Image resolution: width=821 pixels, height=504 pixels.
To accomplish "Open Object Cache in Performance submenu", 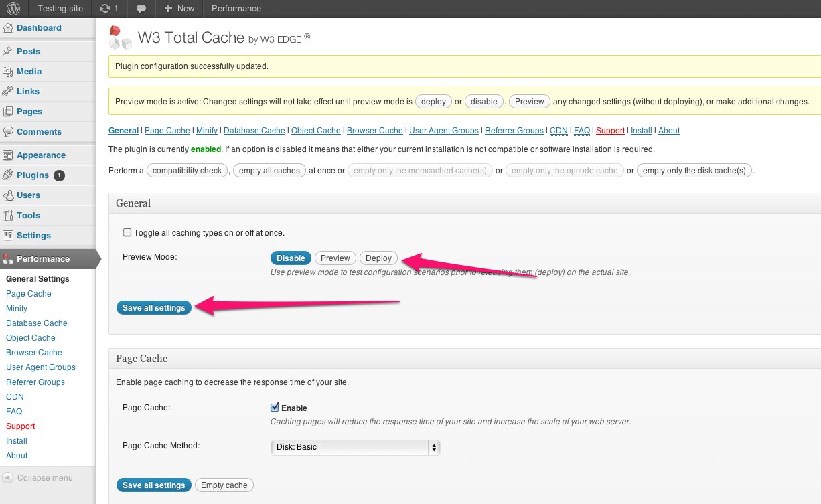I will [x=31, y=338].
